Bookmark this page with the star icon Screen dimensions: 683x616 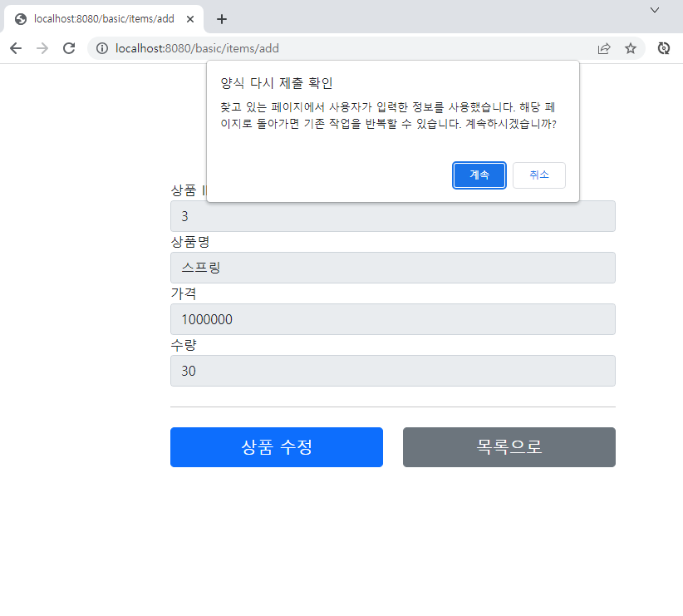click(631, 48)
